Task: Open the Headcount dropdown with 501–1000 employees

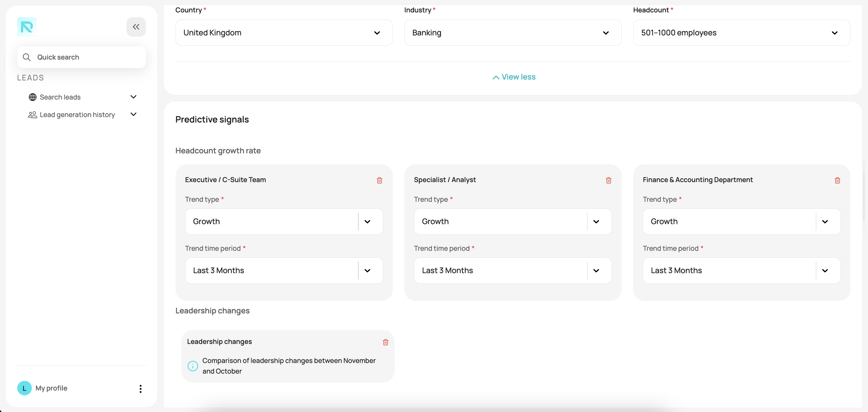Action: click(741, 33)
